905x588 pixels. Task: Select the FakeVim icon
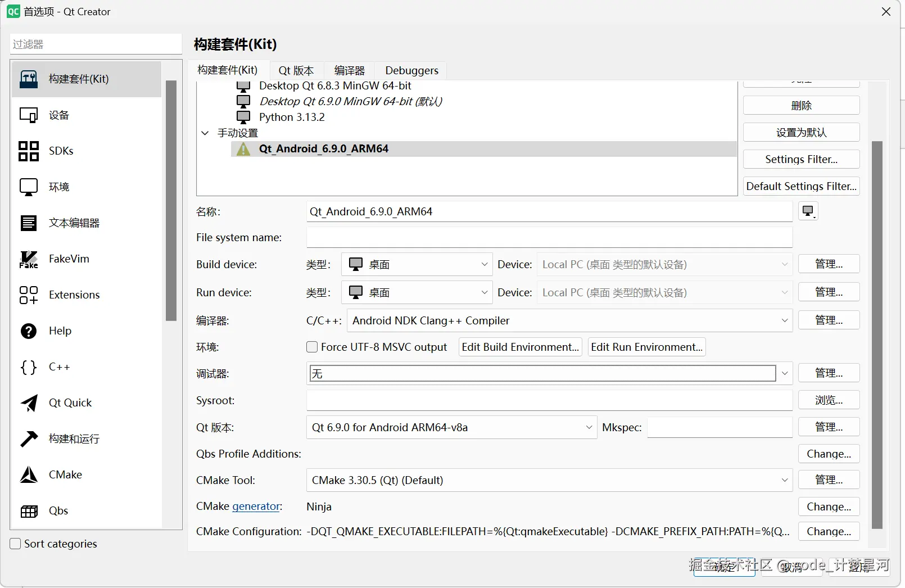click(29, 259)
